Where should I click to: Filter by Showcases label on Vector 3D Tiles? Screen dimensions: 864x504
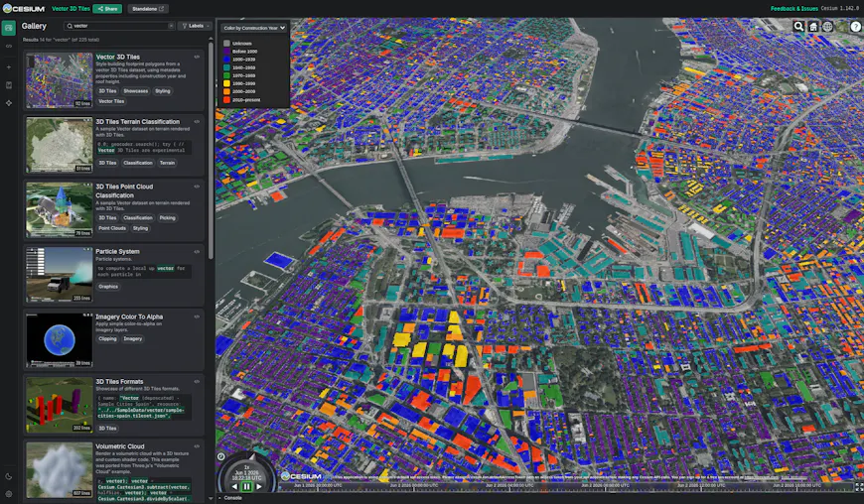pos(135,91)
